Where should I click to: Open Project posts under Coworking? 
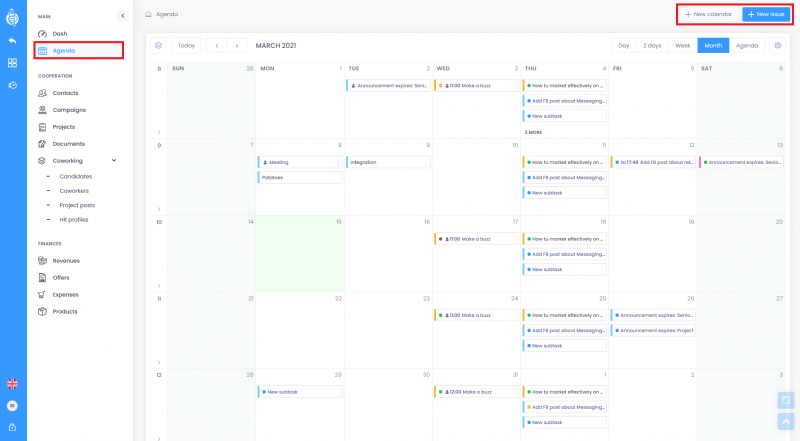tap(77, 205)
